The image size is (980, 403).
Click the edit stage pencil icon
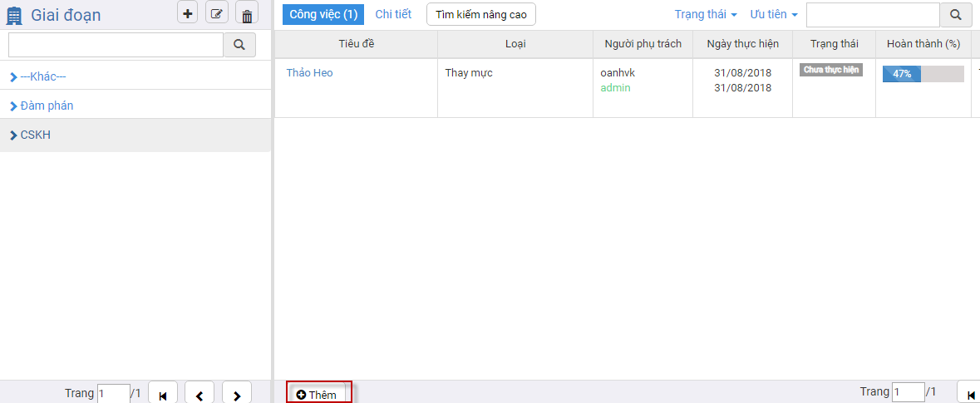(217, 13)
